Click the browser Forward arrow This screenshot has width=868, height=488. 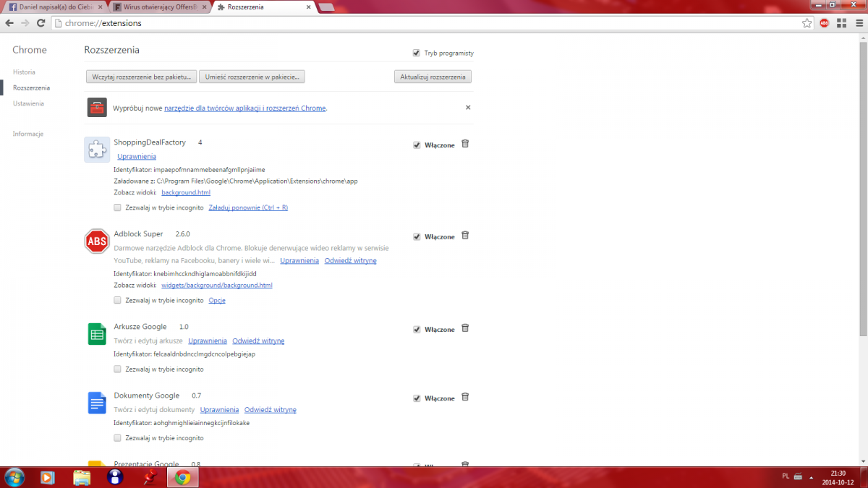pyautogui.click(x=25, y=23)
